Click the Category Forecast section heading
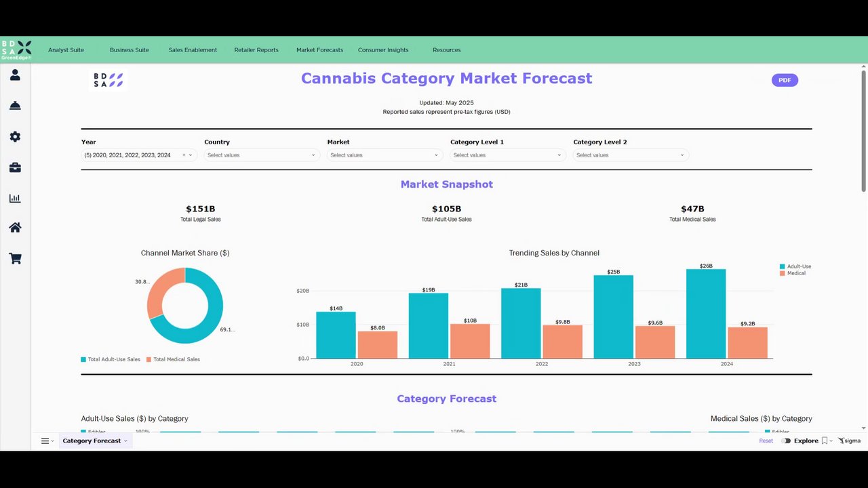 click(446, 399)
